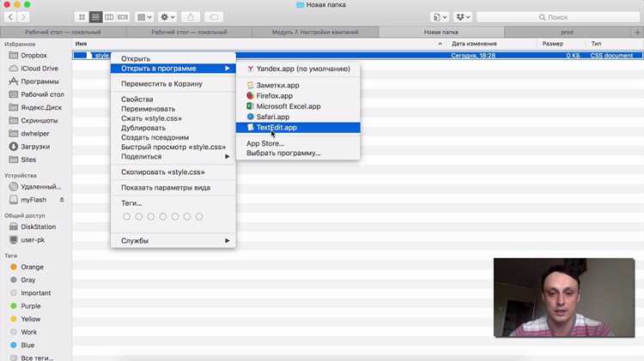This screenshot has width=644, height=361.
Task: Switch to column view in toolbar
Action: [x=109, y=17]
